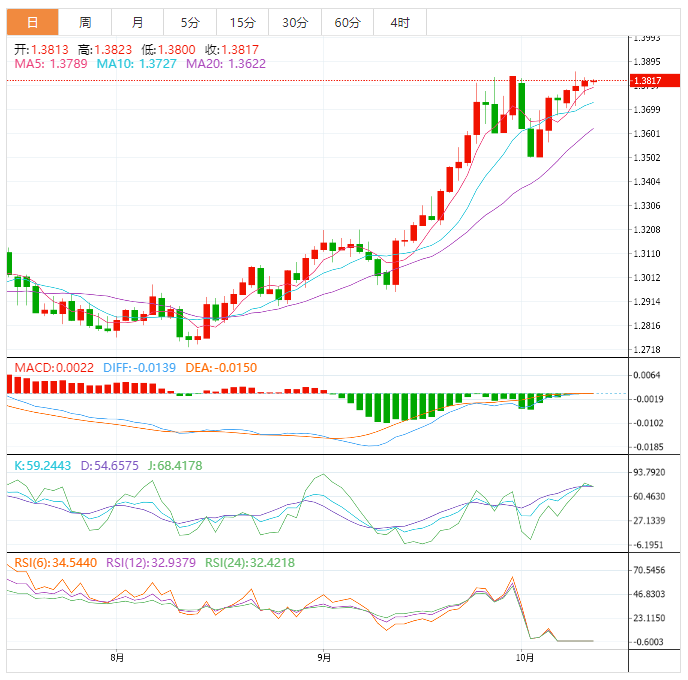Image resolution: width=688 pixels, height=680 pixels.
Task: Click the red current price label 1.3817
Action: 655,81
